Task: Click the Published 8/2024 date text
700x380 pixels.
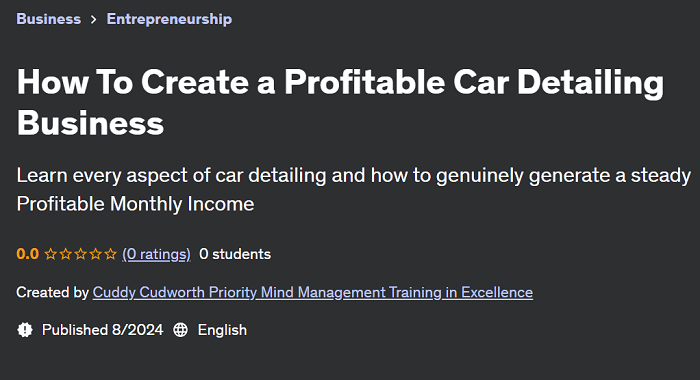Action: coord(103,330)
